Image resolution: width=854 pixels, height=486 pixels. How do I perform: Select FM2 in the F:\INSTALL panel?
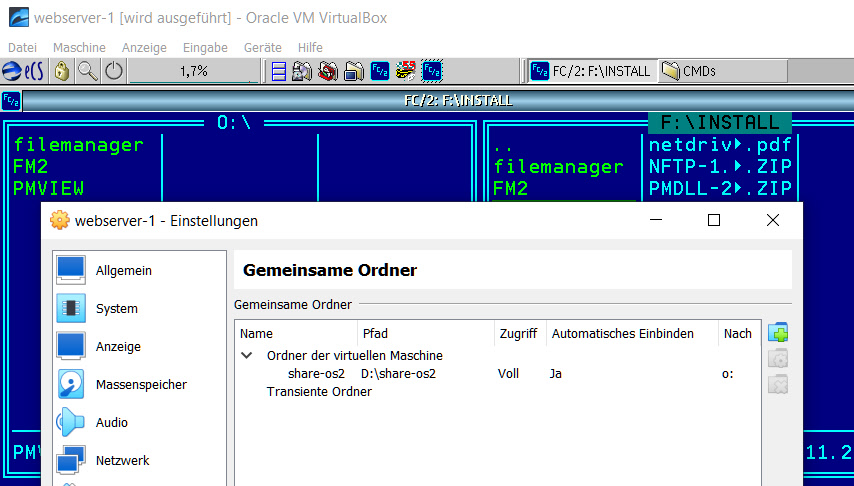click(x=510, y=189)
